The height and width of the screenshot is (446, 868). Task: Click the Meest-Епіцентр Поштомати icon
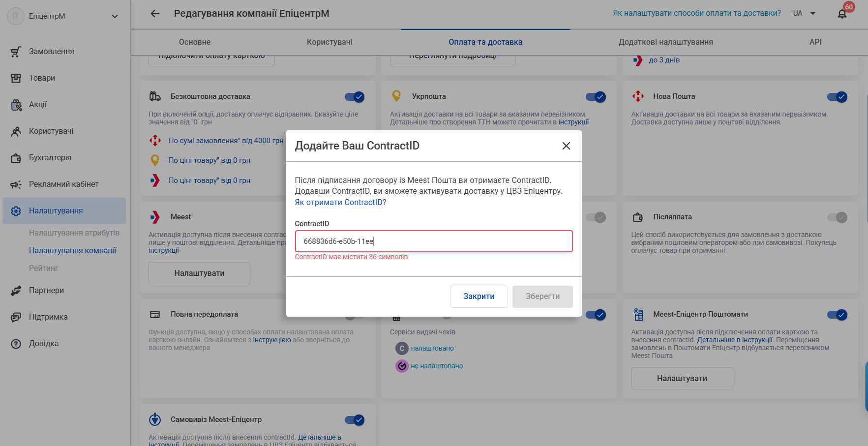click(638, 314)
